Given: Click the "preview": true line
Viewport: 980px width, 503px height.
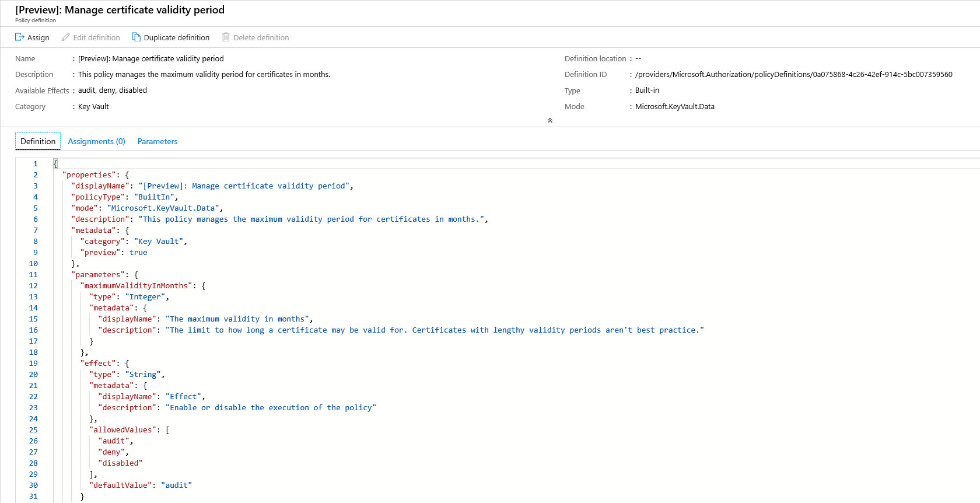Looking at the screenshot, I should tap(114, 252).
